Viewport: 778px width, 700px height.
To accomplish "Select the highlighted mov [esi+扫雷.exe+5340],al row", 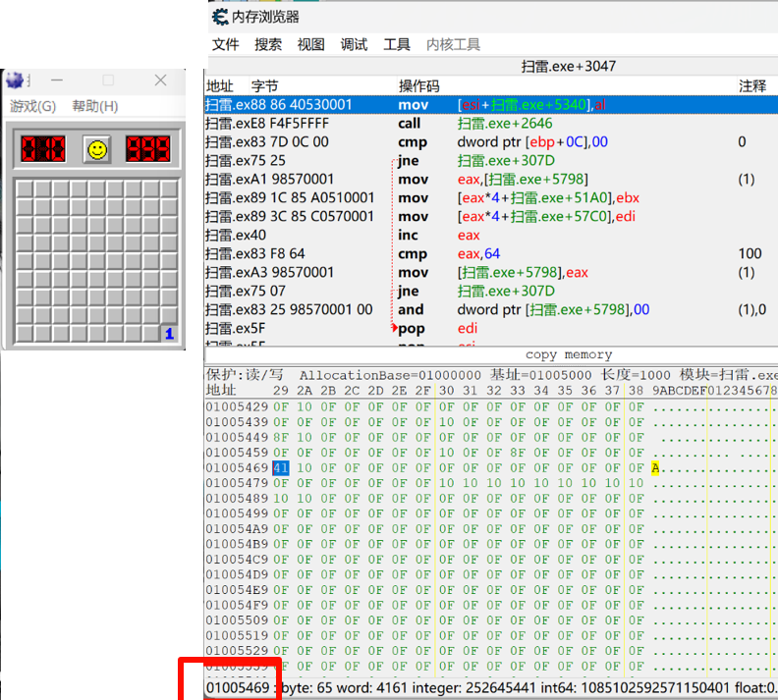I will tap(491, 105).
